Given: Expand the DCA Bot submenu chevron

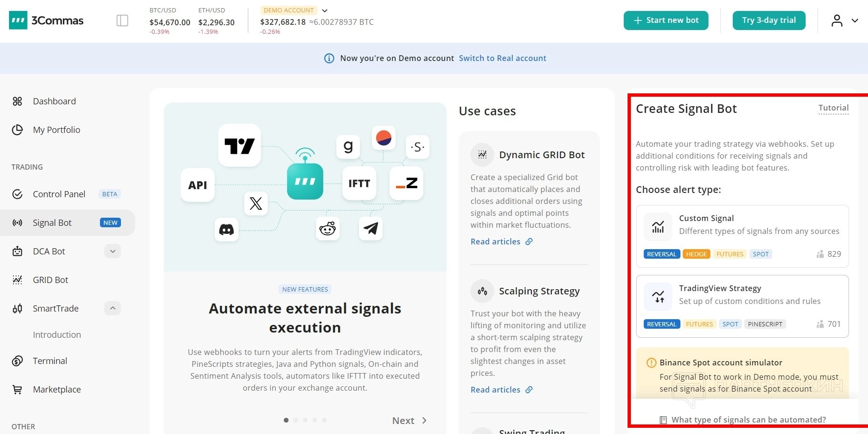Looking at the screenshot, I should [x=112, y=251].
